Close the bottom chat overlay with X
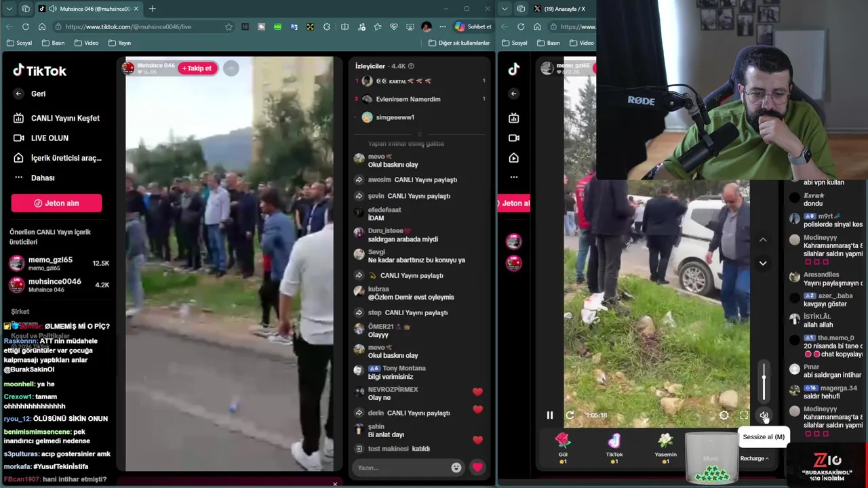This screenshot has width=868, height=488. pyautogui.click(x=334, y=484)
